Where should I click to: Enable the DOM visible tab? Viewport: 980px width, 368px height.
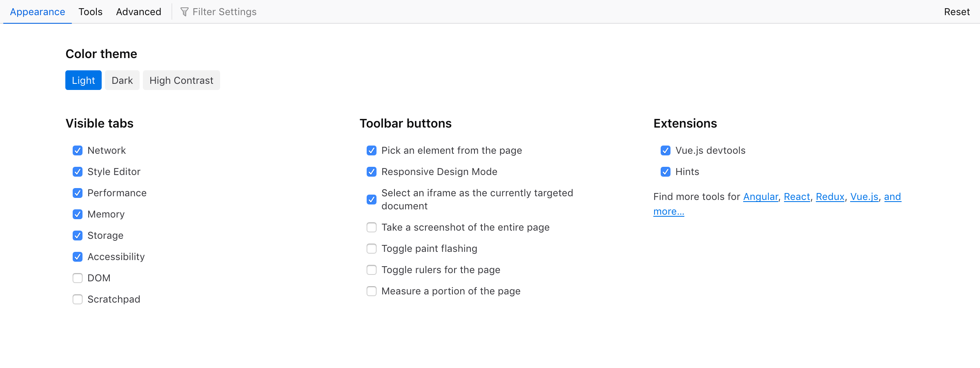point(78,278)
